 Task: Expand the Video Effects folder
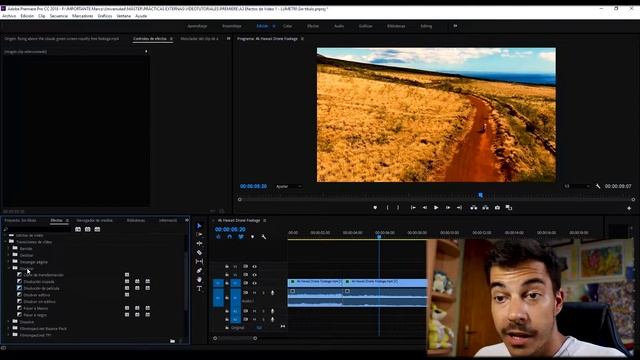pos(5,236)
